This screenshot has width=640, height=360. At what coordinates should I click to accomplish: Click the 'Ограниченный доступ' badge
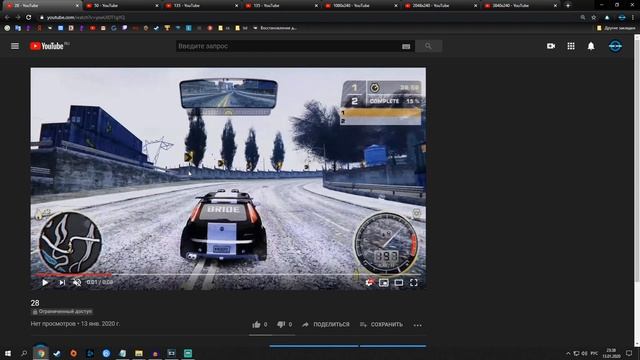[x=62, y=311]
